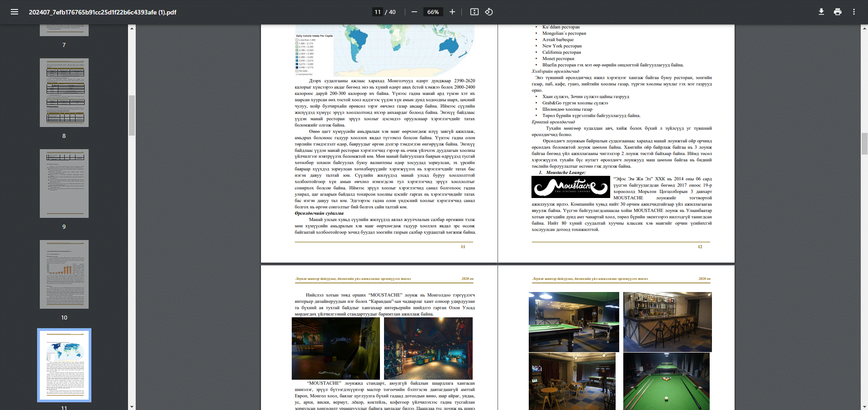Click the fit to page icon
This screenshot has width=868, height=410.
(x=474, y=12)
